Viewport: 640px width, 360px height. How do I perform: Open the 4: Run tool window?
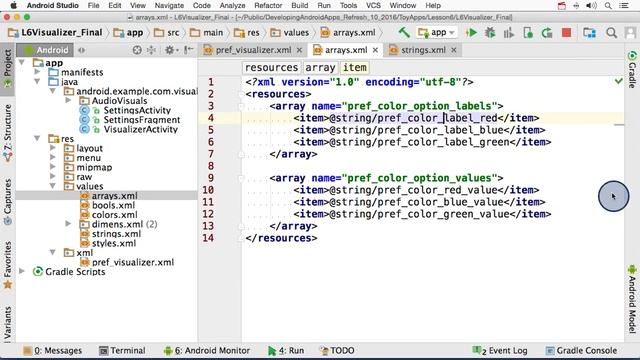click(x=286, y=350)
